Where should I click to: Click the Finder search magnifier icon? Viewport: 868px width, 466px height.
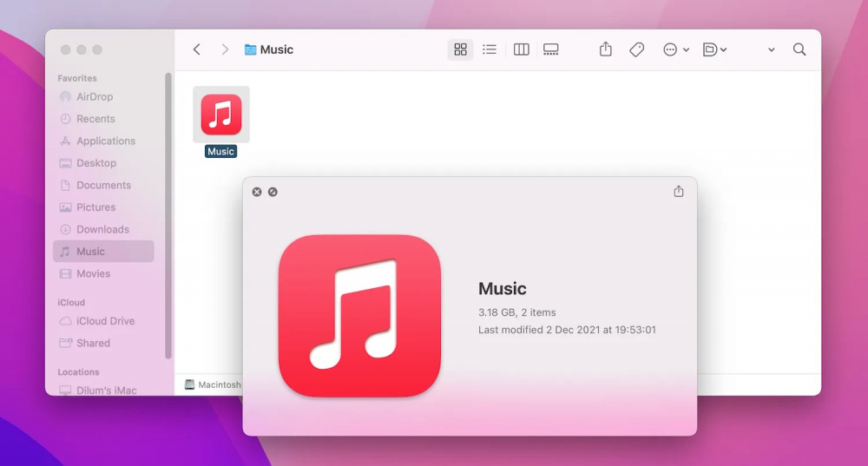(799, 49)
